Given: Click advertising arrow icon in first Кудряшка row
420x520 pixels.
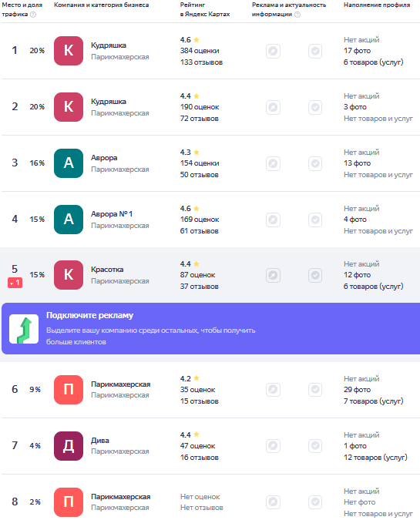Looking at the screenshot, I should tap(273, 52).
